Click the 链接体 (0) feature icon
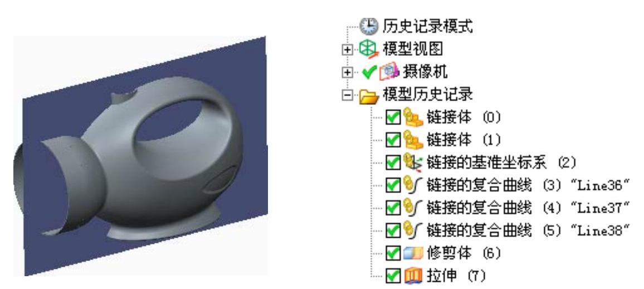 [x=413, y=117]
